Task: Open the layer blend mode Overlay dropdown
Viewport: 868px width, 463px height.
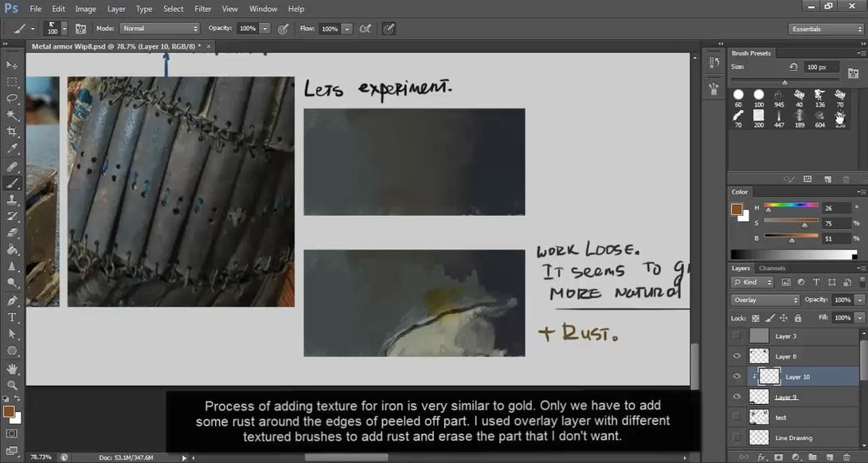Action: 764,300
